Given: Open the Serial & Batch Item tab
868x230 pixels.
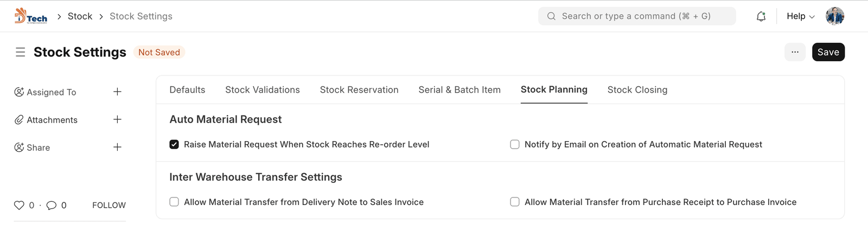Looking at the screenshot, I should point(459,90).
